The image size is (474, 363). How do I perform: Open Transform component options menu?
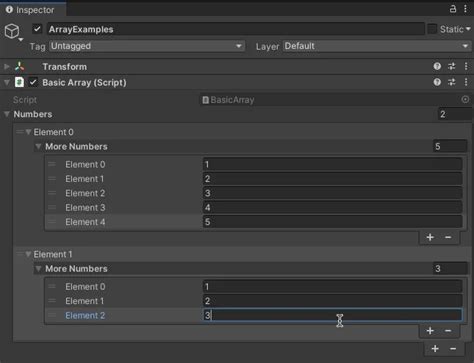tap(466, 66)
